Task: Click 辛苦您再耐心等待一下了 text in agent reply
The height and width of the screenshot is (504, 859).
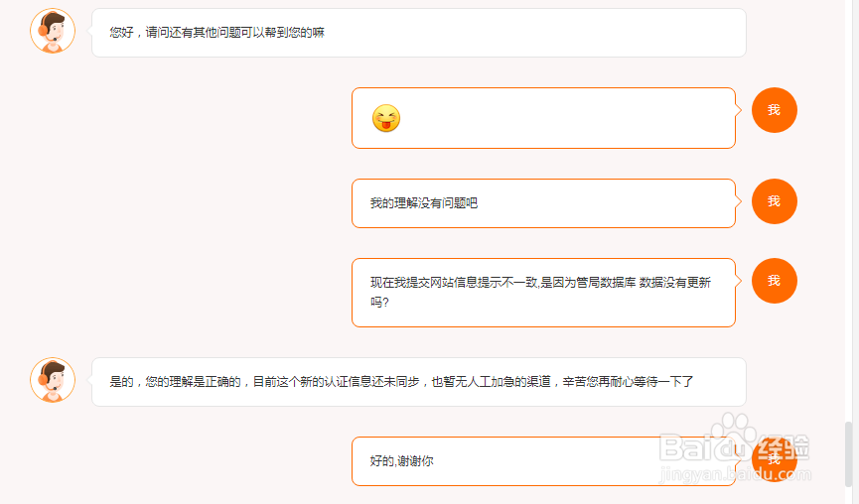Action: click(x=628, y=382)
